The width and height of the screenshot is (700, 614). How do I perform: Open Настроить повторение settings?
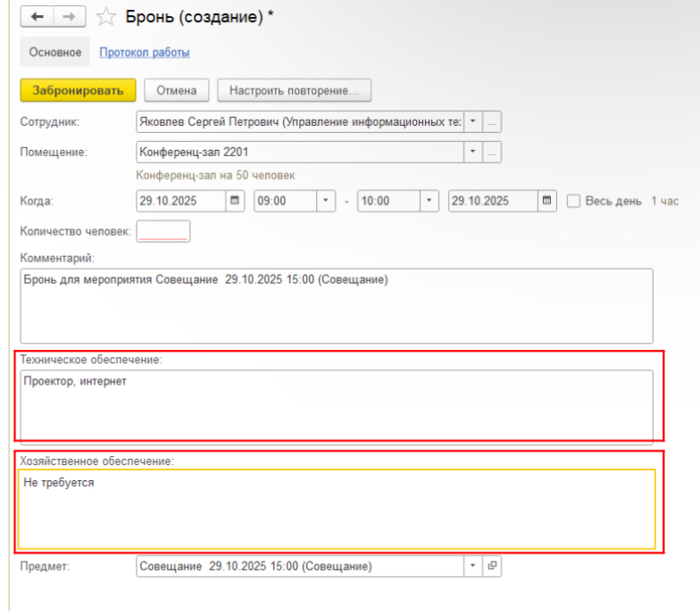(295, 90)
